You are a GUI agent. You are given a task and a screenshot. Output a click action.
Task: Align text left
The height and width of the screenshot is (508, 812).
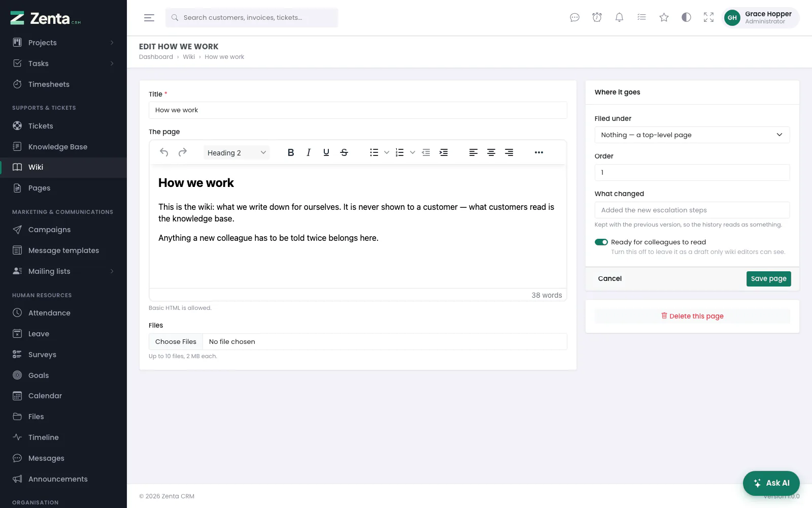tap(473, 152)
